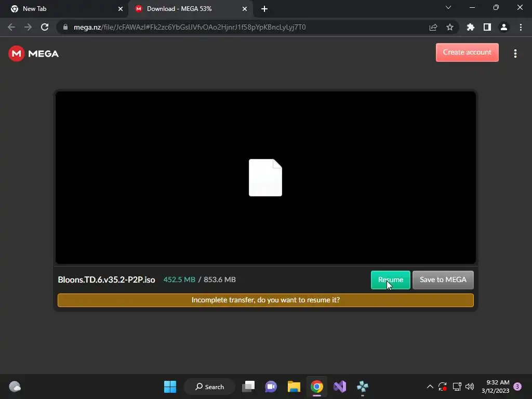
Task: Open the volume speaker tray icon
Action: coord(470,387)
